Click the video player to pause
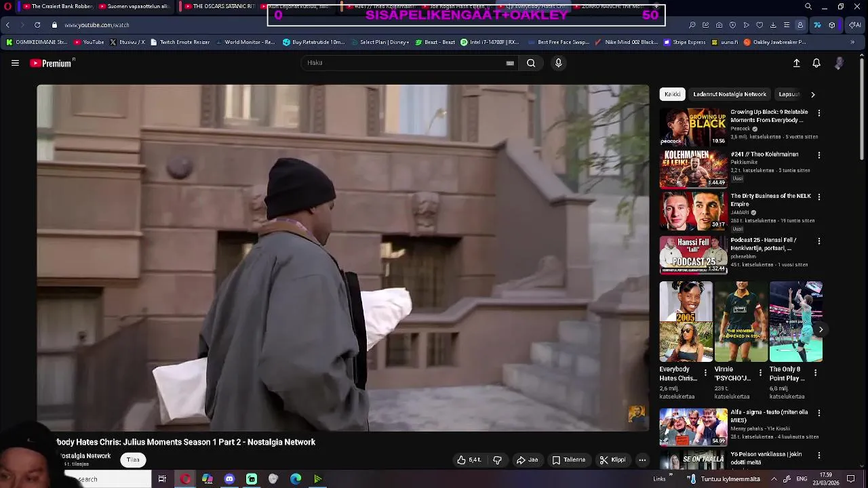 click(x=342, y=258)
